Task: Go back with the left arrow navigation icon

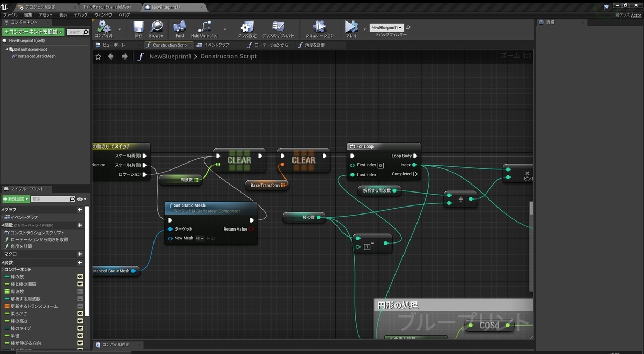Action: tap(111, 56)
